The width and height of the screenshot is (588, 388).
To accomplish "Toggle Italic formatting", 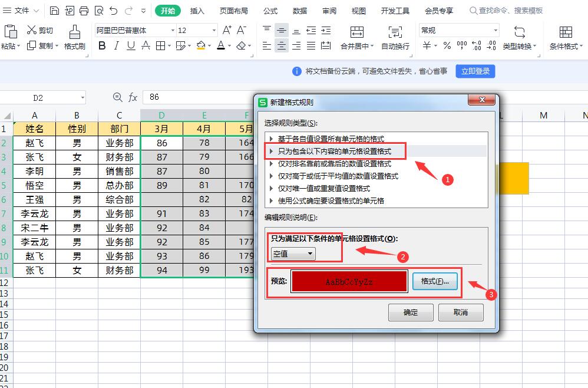I will pyautogui.click(x=116, y=46).
